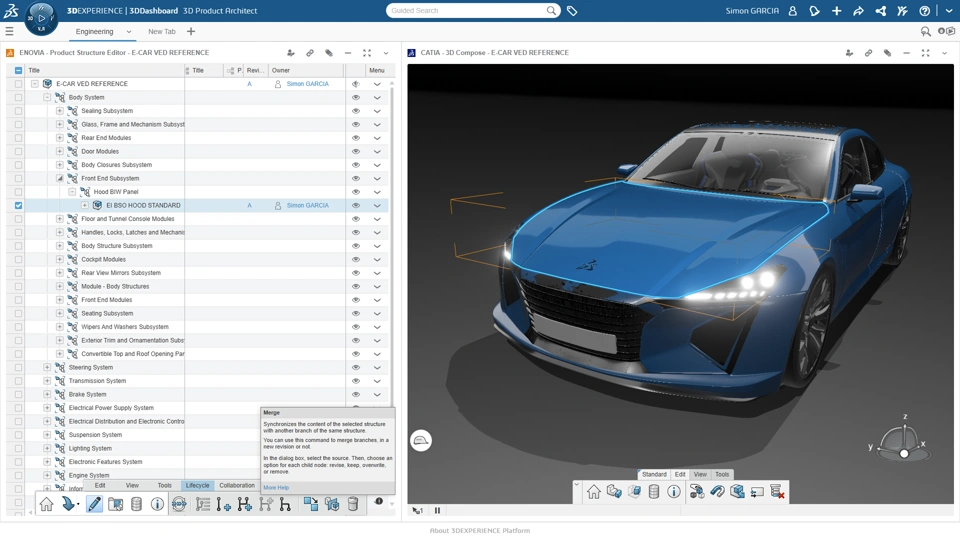Click the share icon in top bar
Screen dimensions: 960x540
tap(858, 11)
